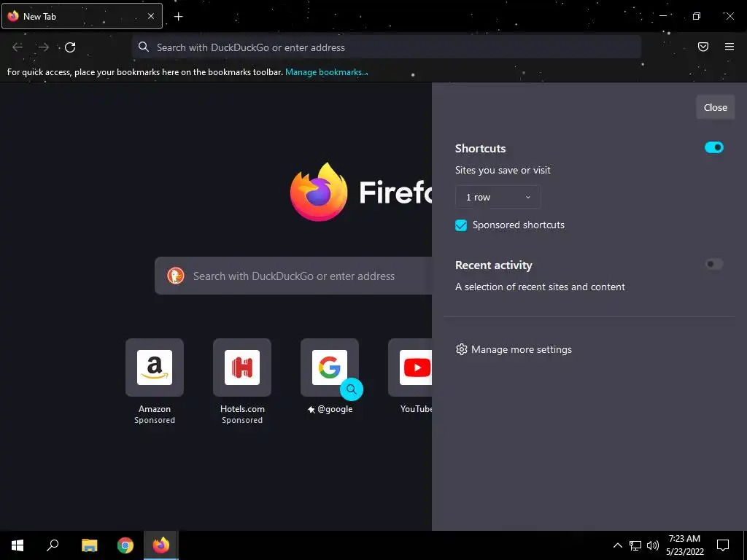Close the New Tab tab
Viewport: 747px width, 560px height.
151,16
